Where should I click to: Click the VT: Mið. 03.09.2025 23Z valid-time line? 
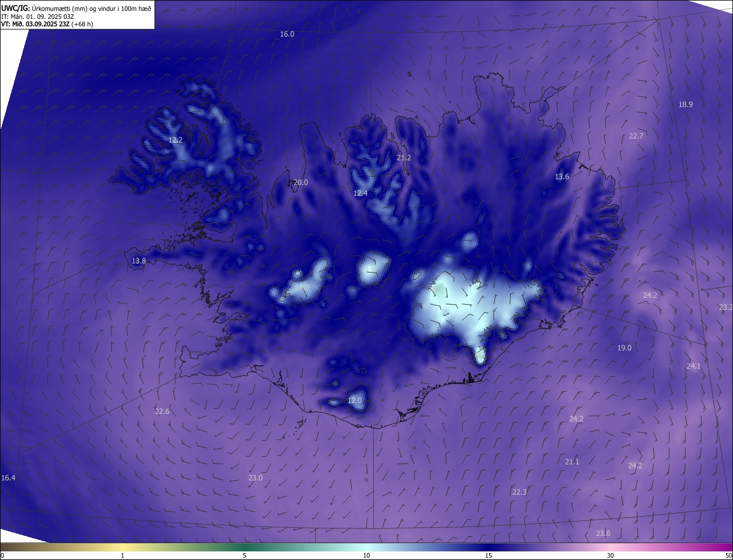point(47,24)
